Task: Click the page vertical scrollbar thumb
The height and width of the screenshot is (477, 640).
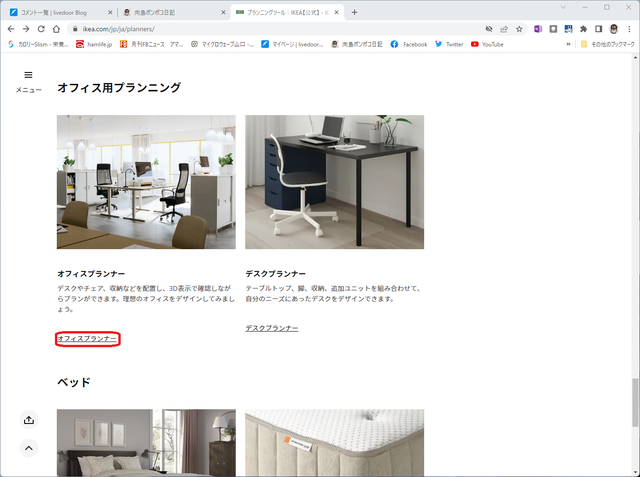Action: [635, 403]
